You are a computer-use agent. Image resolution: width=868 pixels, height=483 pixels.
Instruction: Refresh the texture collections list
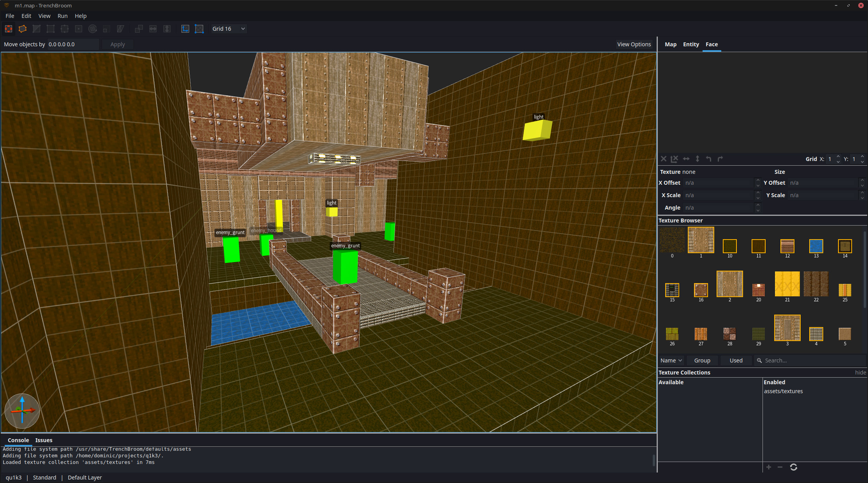794,467
